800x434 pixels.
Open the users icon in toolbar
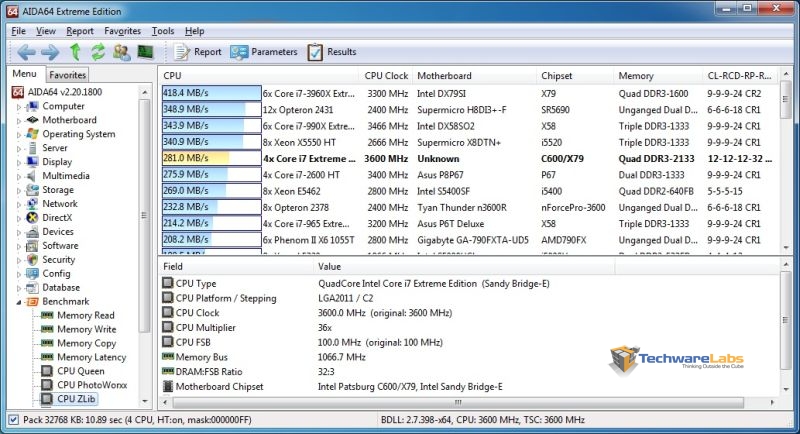tap(121, 52)
